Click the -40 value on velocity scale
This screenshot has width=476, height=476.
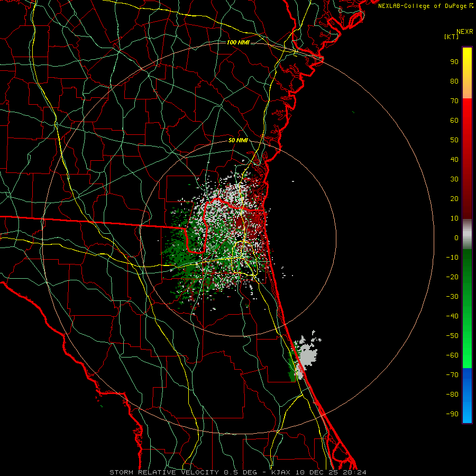pos(452,316)
